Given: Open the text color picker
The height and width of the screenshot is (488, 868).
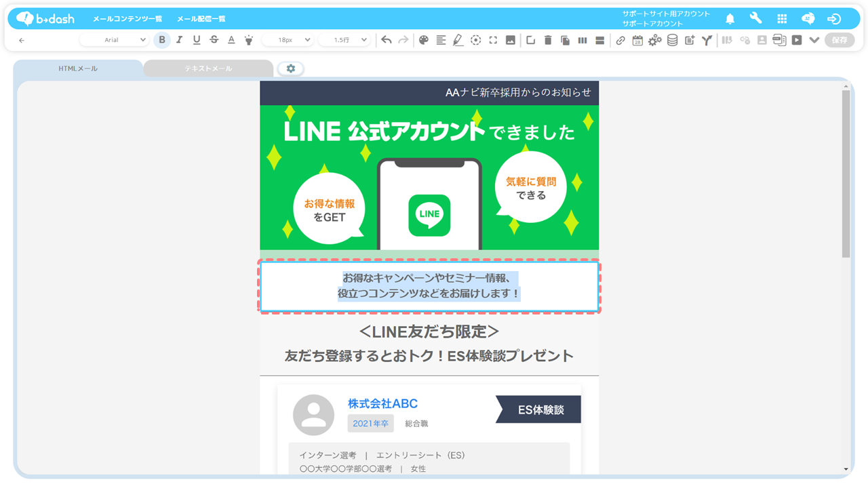Looking at the screenshot, I should (231, 40).
